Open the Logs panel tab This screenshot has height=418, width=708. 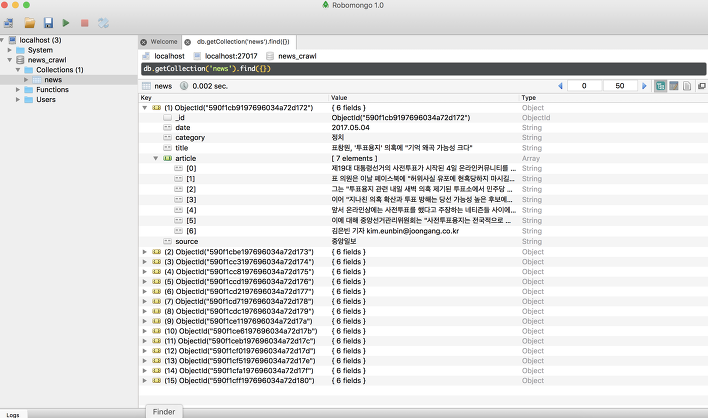13,414
